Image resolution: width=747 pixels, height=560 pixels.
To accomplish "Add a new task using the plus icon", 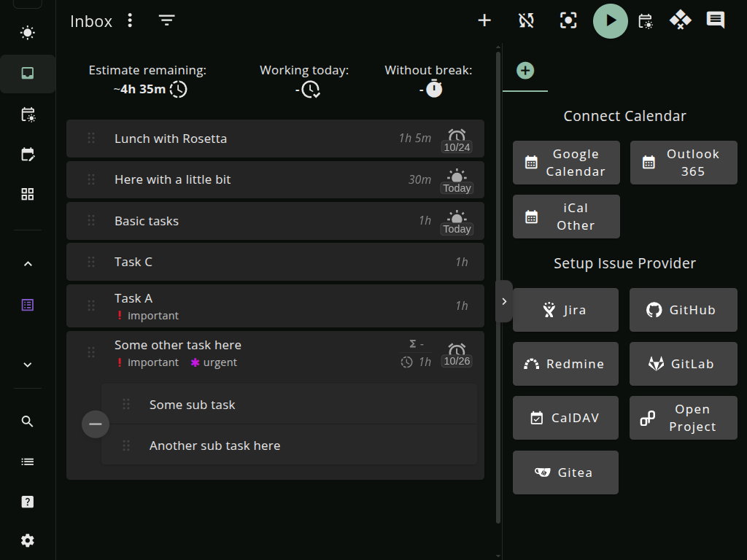I will coord(484,20).
